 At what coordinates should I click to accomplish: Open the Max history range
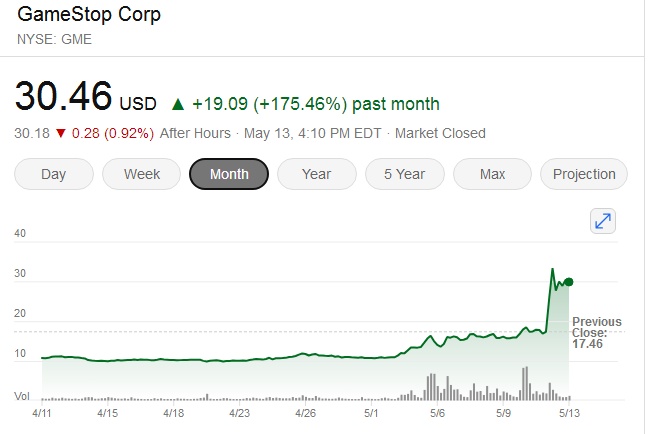click(x=492, y=174)
